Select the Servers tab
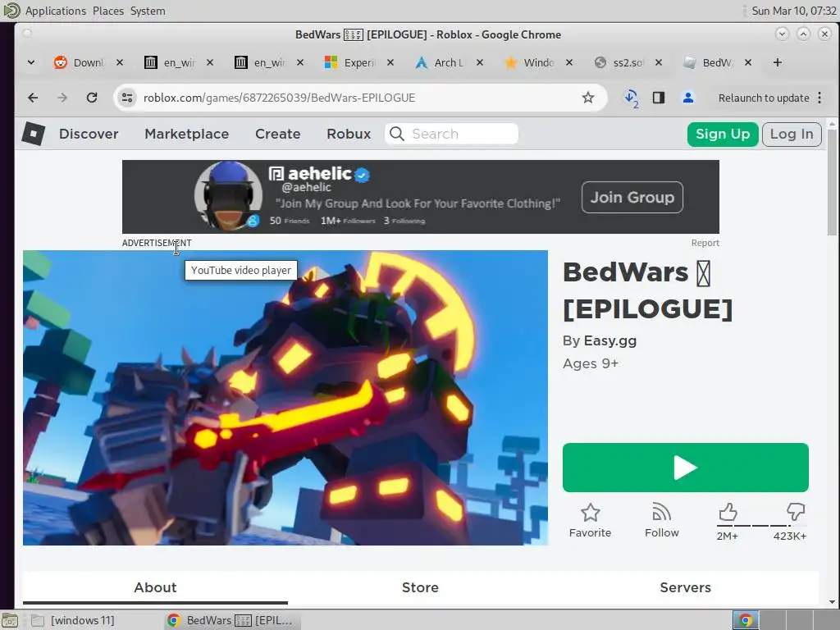The width and height of the screenshot is (840, 630). [685, 587]
